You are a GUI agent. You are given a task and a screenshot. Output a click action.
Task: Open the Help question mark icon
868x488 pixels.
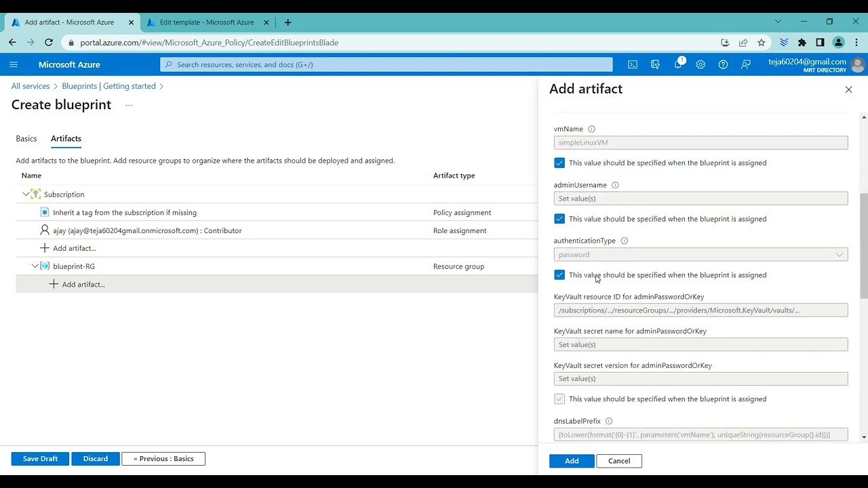723,64
